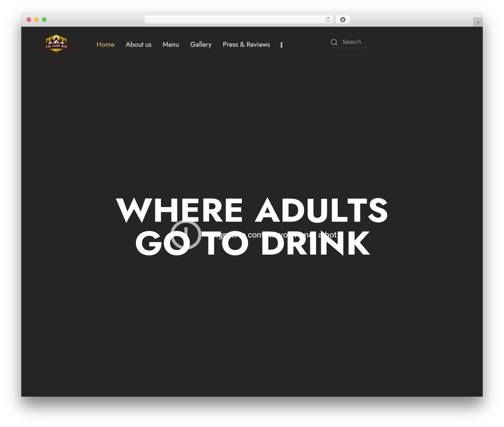This screenshot has width=504, height=427.
Task: Focus the browser address bar
Action: click(x=238, y=20)
